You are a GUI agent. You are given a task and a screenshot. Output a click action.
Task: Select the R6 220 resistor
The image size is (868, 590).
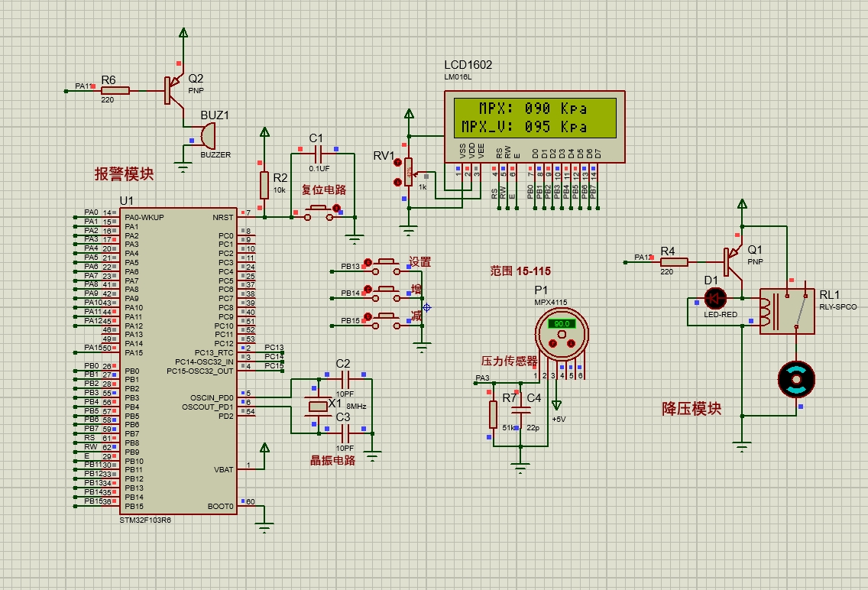pos(115,91)
